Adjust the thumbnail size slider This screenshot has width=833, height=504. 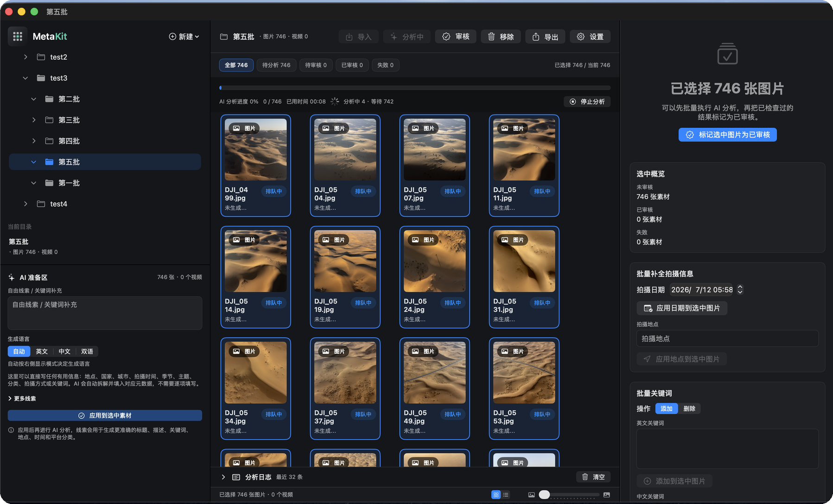pos(569,495)
